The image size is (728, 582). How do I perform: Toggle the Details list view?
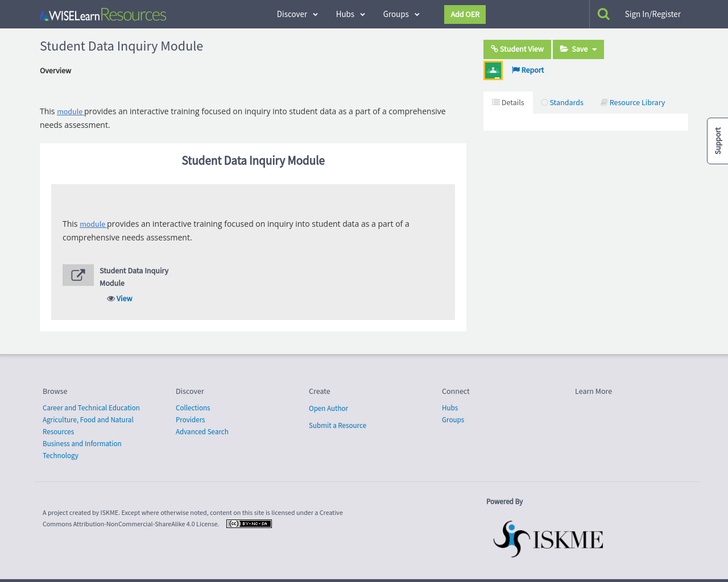496,102
